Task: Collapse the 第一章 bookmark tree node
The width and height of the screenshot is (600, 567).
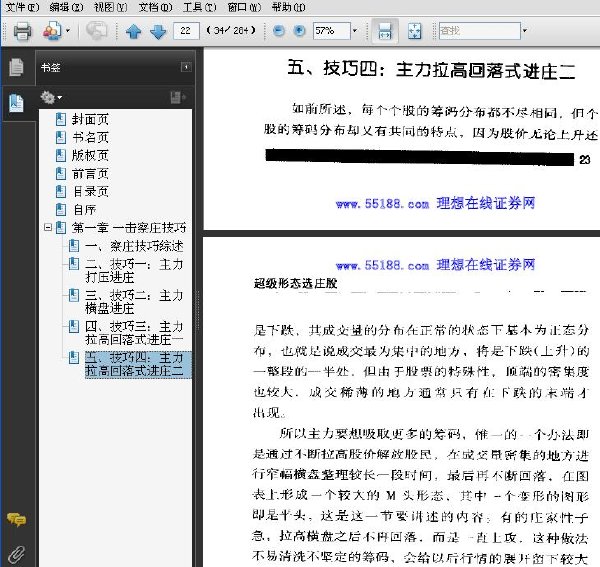Action: [48, 228]
